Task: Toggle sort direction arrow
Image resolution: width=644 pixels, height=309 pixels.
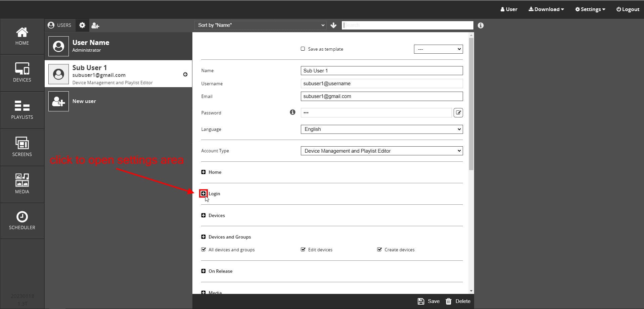Action: click(333, 25)
